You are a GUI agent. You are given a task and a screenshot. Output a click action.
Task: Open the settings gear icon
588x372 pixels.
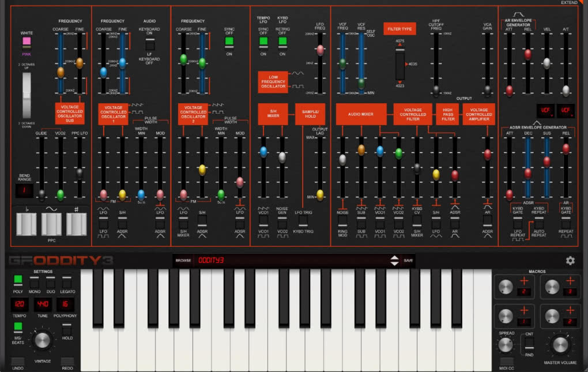(570, 261)
